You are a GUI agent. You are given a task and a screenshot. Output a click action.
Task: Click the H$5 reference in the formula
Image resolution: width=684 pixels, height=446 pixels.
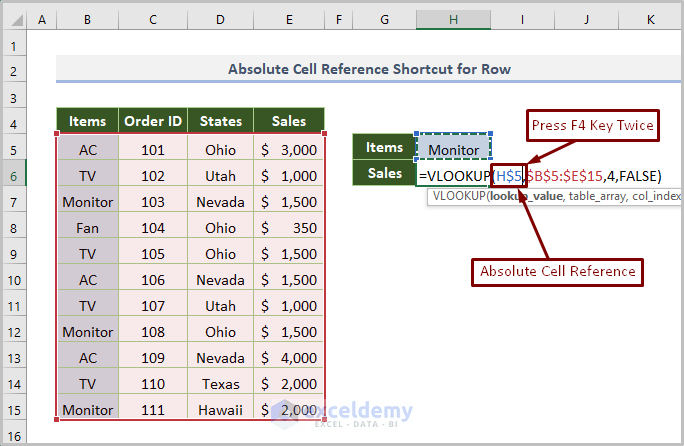tap(509, 176)
